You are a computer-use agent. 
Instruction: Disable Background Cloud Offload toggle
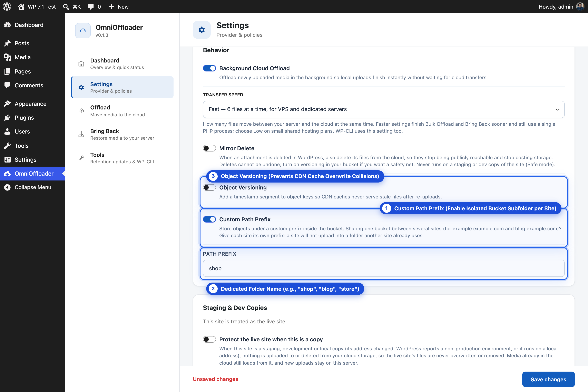point(209,68)
